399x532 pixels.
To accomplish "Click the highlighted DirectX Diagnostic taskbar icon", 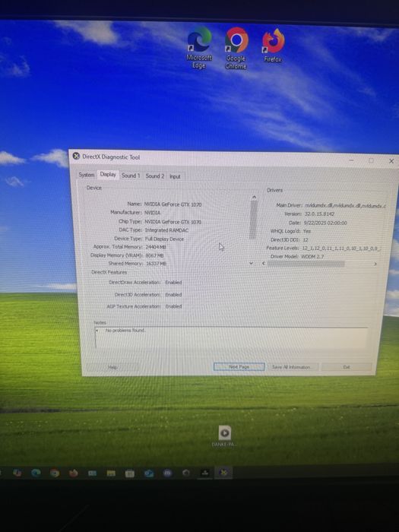I will (x=223, y=472).
